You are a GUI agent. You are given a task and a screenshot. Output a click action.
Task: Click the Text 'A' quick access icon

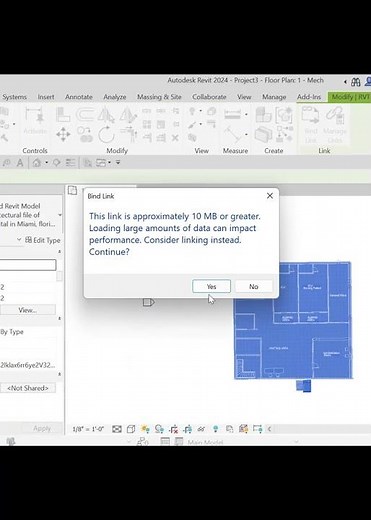point(20,163)
